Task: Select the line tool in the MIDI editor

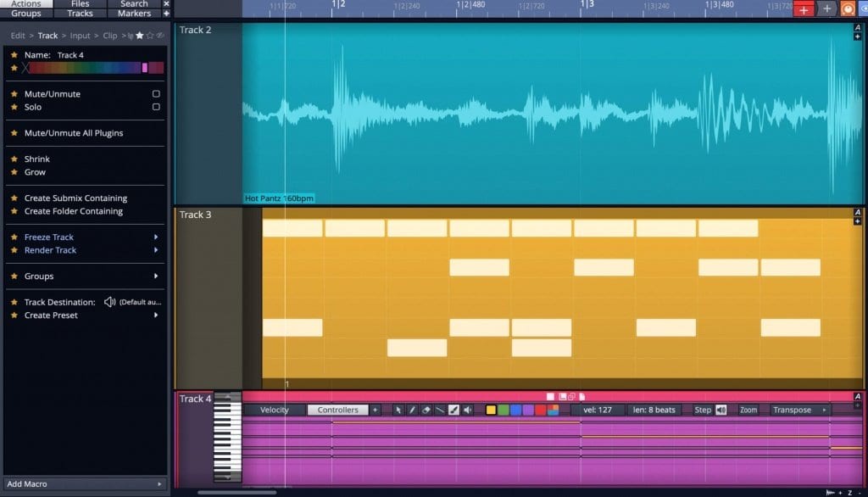Action: pos(439,410)
